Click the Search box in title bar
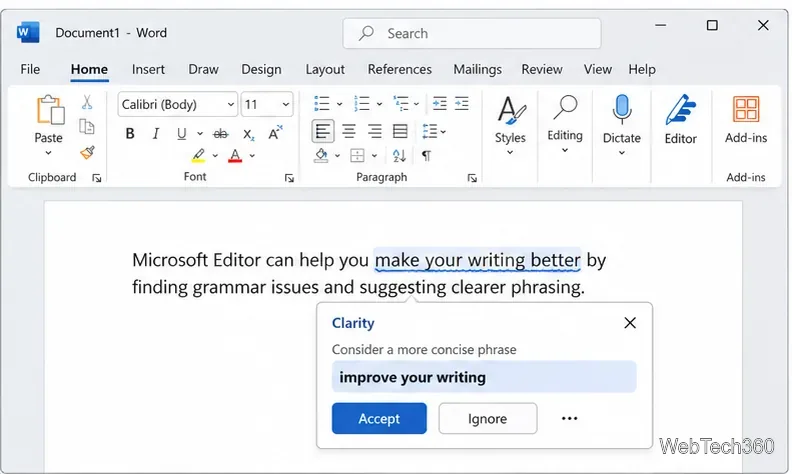Viewport: 792px width, 474px height. coord(472,33)
